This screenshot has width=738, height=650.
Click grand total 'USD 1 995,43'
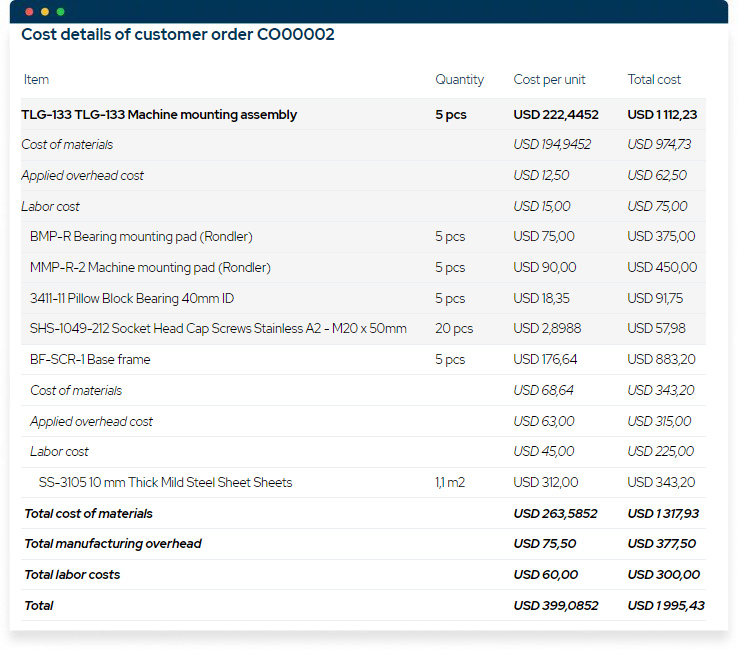point(666,605)
